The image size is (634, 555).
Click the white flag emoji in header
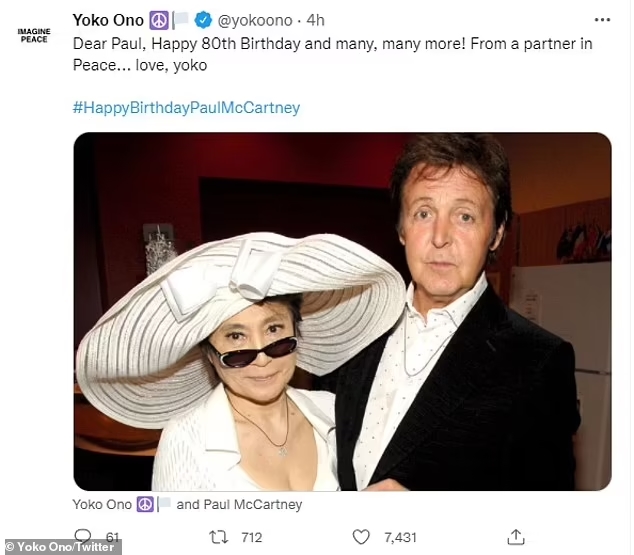[x=180, y=20]
